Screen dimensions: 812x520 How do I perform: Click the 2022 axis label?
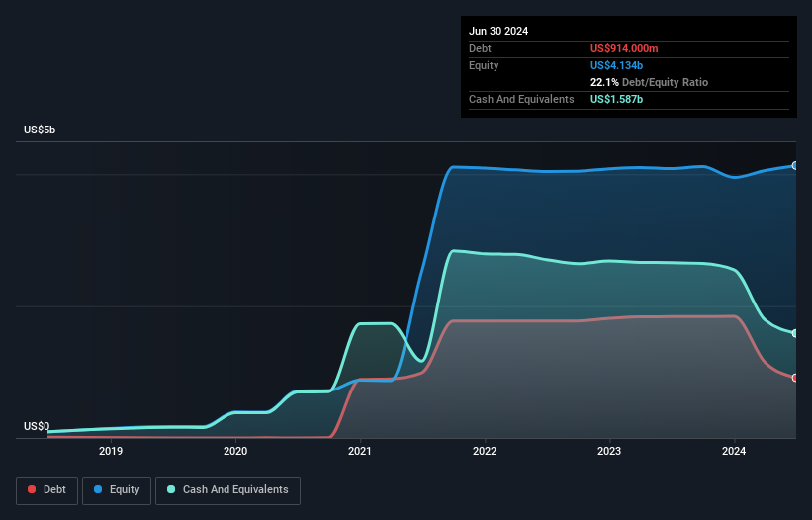[485, 451]
